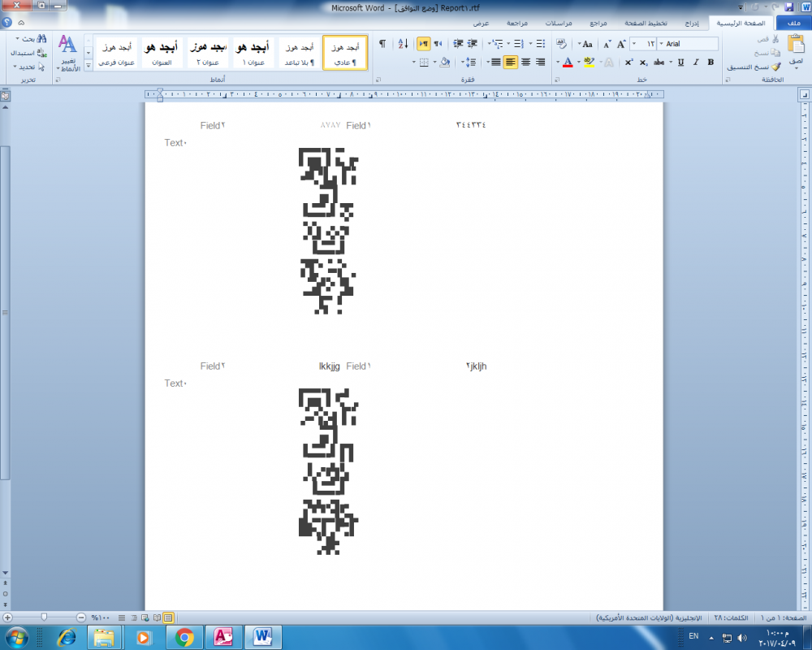Open Microsoft Access from the taskbar

point(223,637)
